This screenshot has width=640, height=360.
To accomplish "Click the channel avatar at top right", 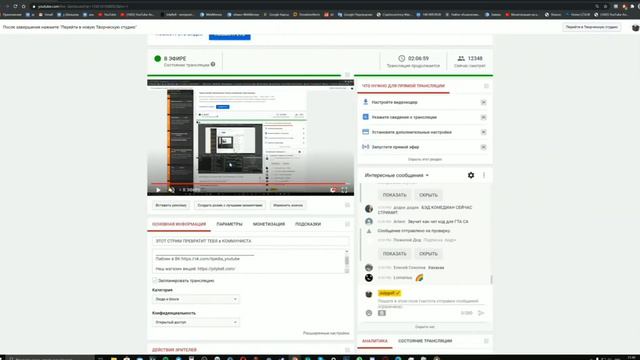I will click(635, 27).
